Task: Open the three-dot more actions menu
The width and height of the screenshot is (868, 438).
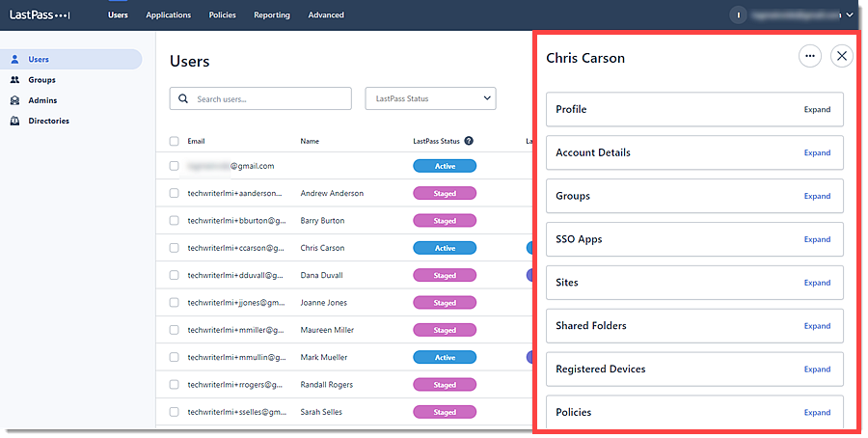Action: point(810,56)
